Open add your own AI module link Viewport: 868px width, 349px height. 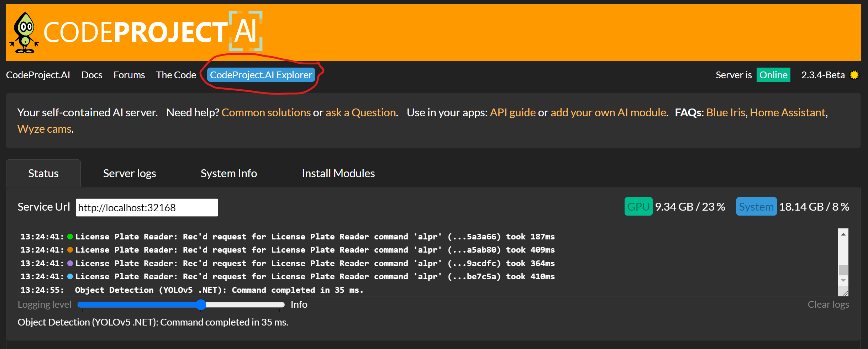[609, 112]
